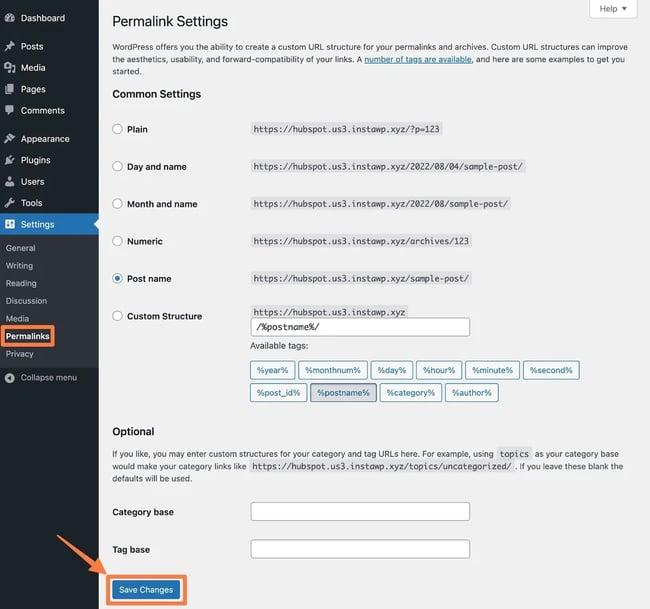Image resolution: width=650 pixels, height=609 pixels.
Task: Click the Media library icon
Action: tap(10, 68)
